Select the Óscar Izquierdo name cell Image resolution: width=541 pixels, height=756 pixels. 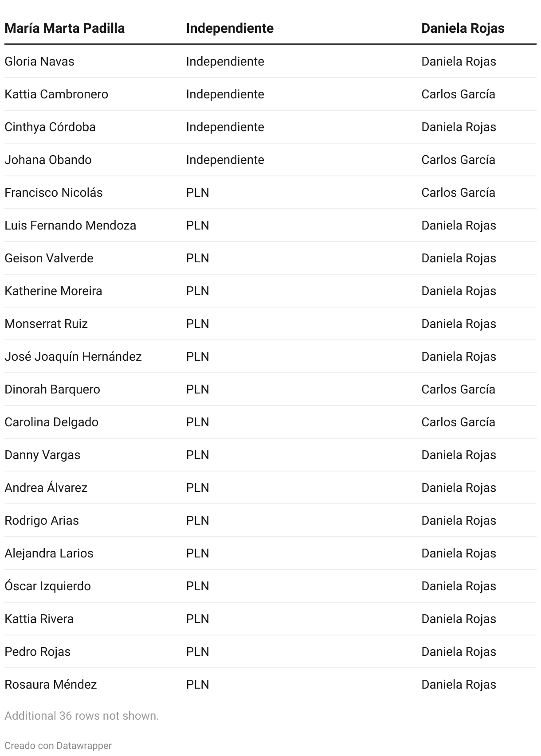point(47,586)
